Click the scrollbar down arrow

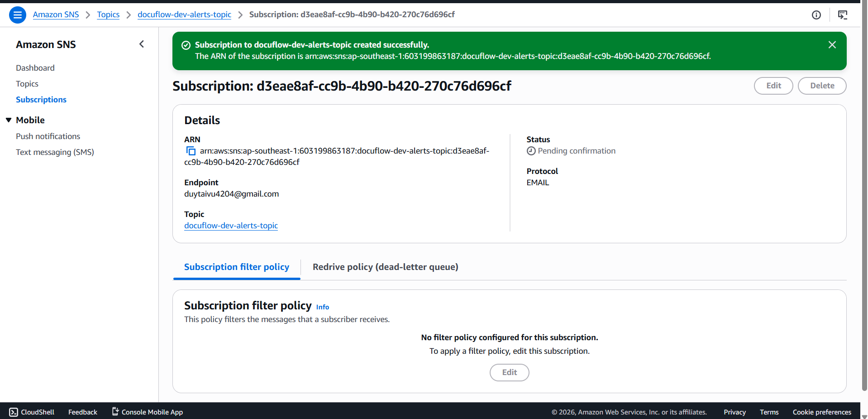(x=864, y=416)
